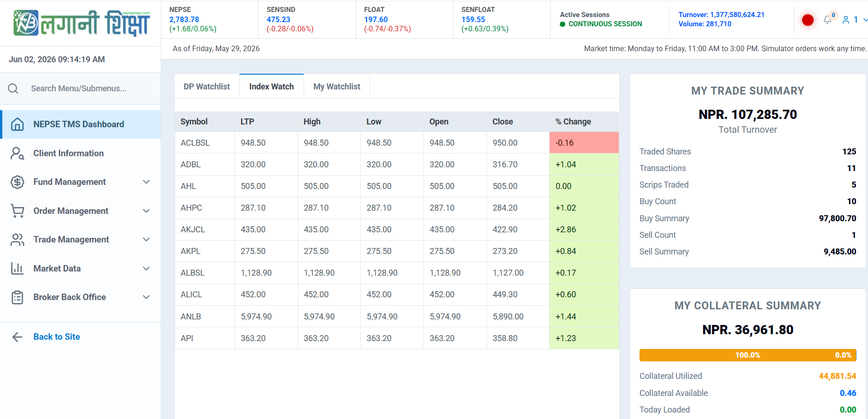Click the Fund Management dollar icon

18,182
